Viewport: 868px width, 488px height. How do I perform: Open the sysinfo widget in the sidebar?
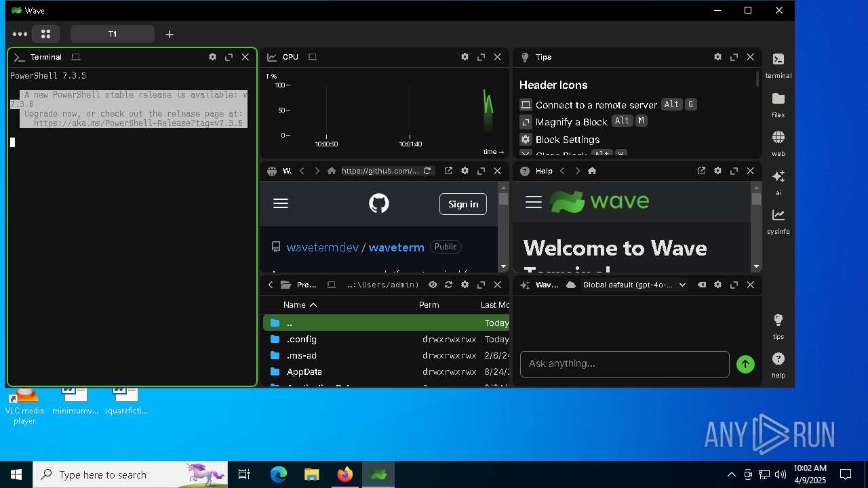(778, 222)
